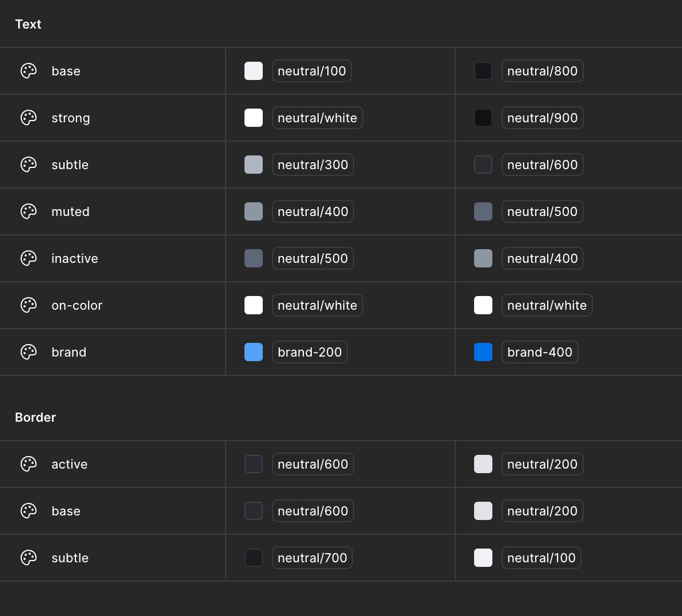Pick the neutral/600 swatch in Text subtle row
This screenshot has height=616, width=682.
[483, 165]
